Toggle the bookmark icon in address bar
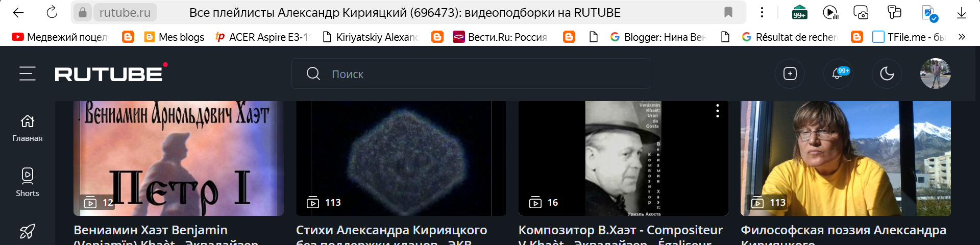 728,12
